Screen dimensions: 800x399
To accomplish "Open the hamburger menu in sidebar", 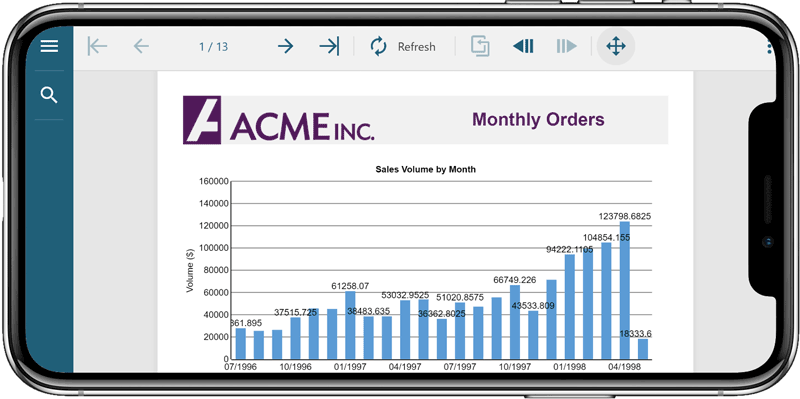I will [x=49, y=46].
